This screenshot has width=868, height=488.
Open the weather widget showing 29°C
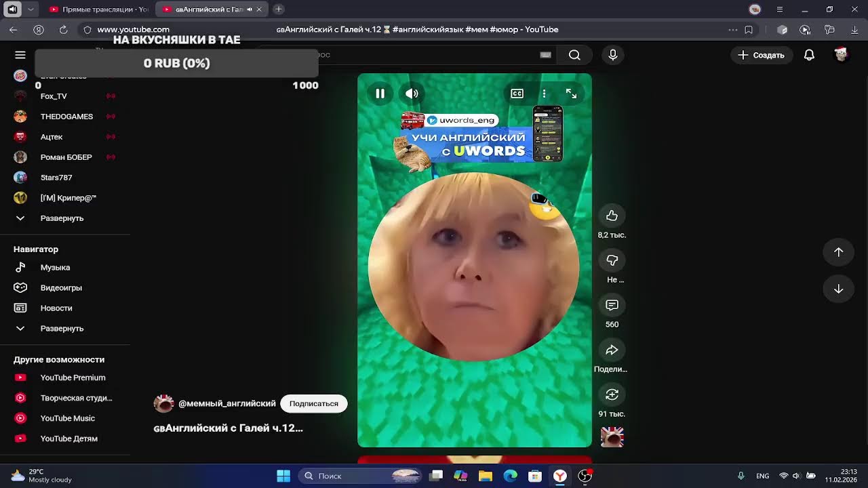coord(41,476)
